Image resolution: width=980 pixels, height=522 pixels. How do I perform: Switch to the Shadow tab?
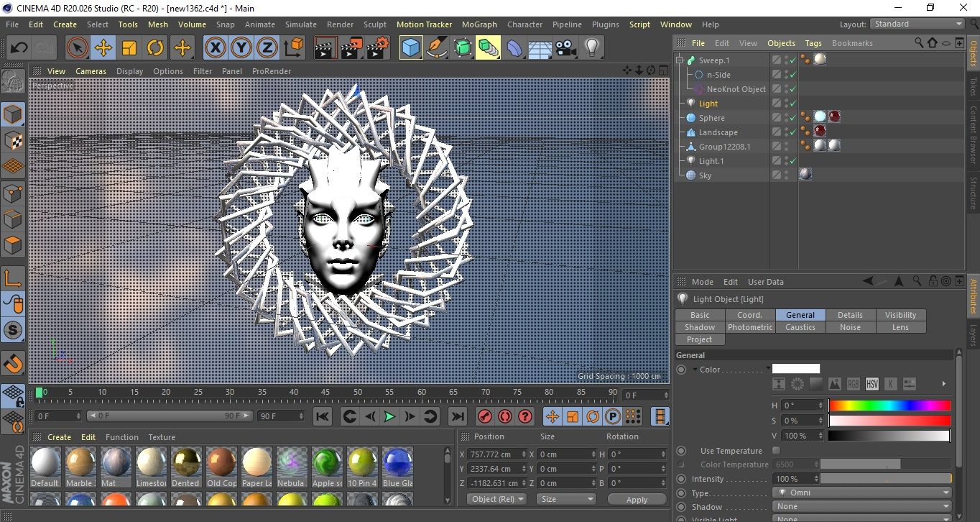(700, 327)
